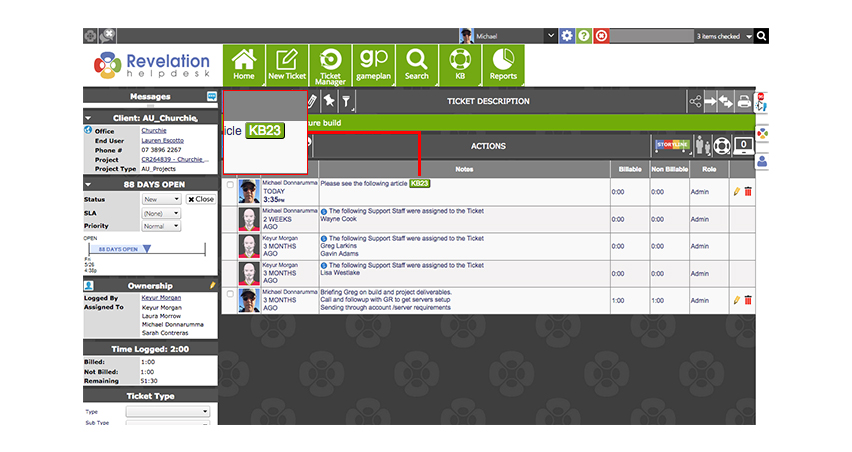Click the 88 days open timeline marker
The width and height of the screenshot is (852, 452).
point(147,249)
